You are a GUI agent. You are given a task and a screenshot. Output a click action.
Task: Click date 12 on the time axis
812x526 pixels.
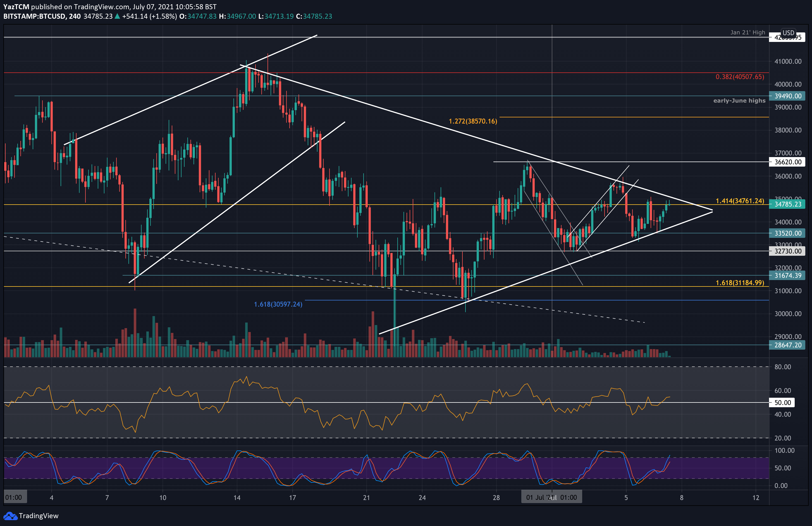[756, 498]
